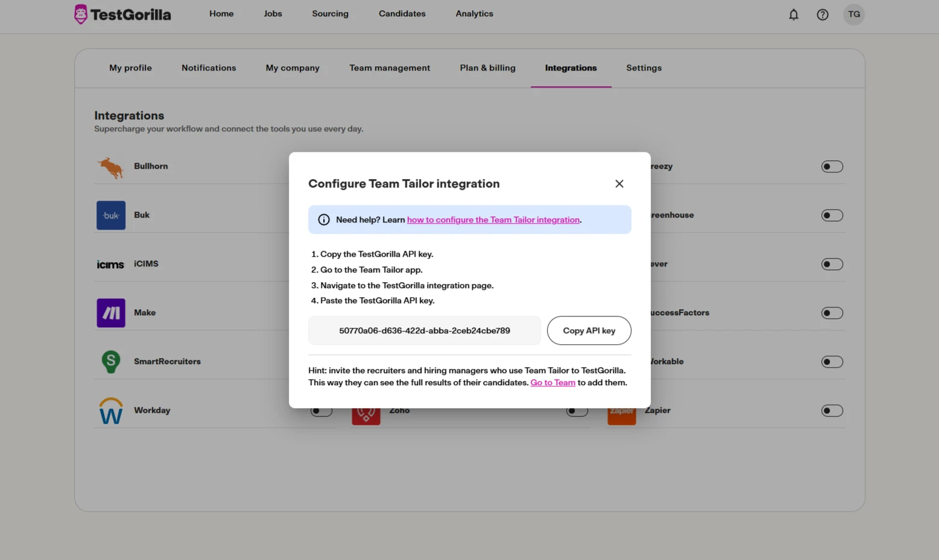Click the Bullhorn logo icon

point(111,167)
